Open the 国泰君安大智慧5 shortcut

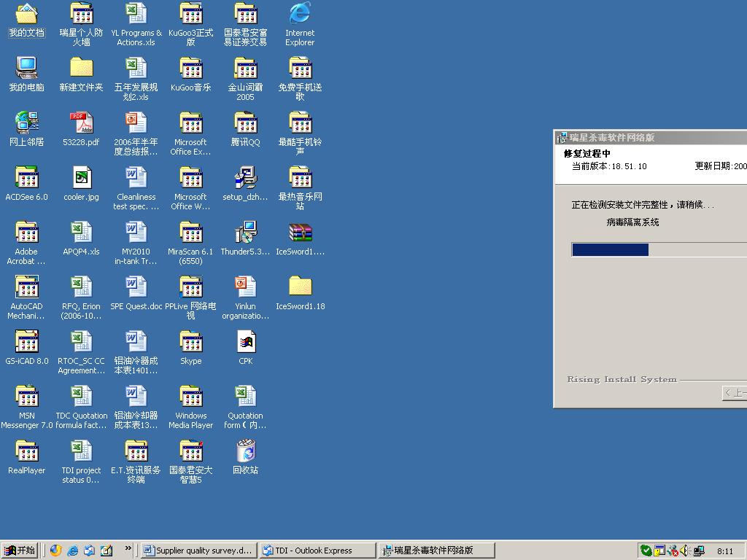[190, 462]
